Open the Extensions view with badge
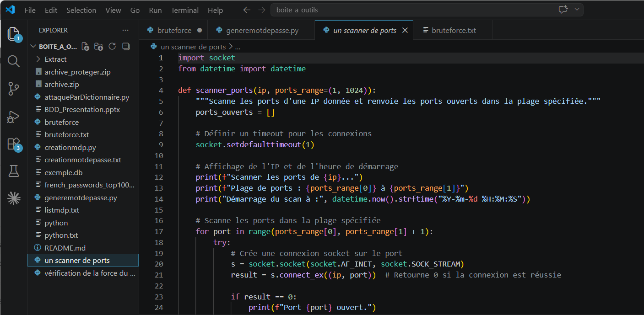644x315 pixels. (x=14, y=144)
